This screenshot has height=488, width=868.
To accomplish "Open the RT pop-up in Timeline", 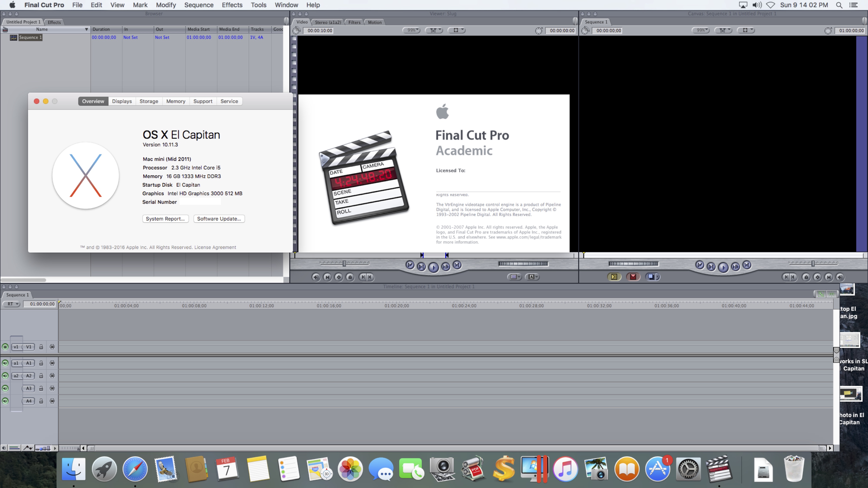I will (x=12, y=304).
